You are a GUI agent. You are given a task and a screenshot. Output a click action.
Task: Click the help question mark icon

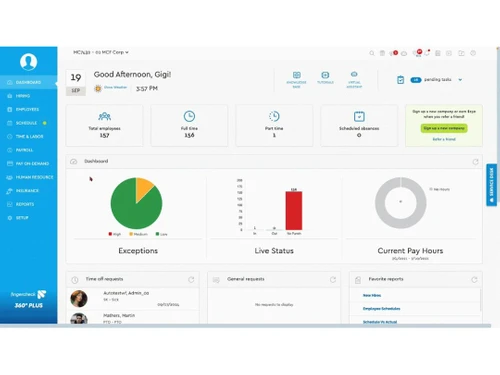coord(473,53)
